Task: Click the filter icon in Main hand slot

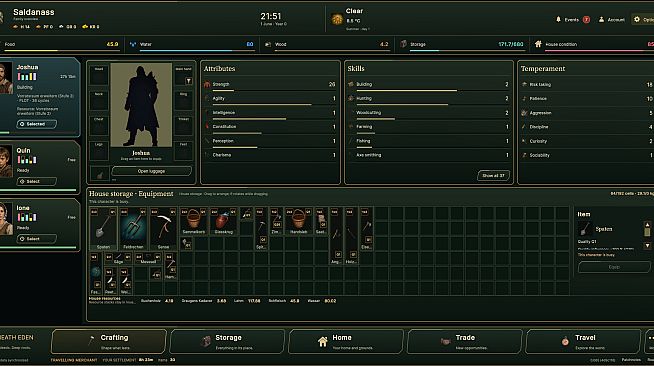Action: (189, 81)
